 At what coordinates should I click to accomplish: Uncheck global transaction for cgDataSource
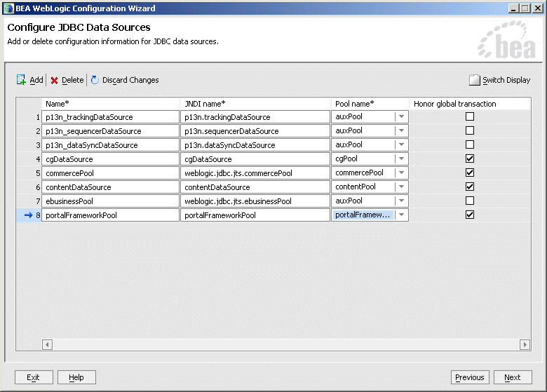[470, 158]
